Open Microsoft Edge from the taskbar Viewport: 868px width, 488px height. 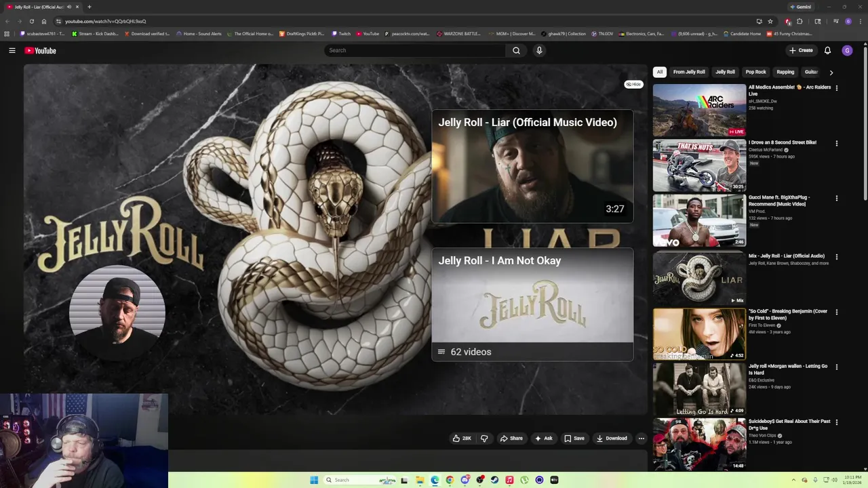[x=435, y=480]
